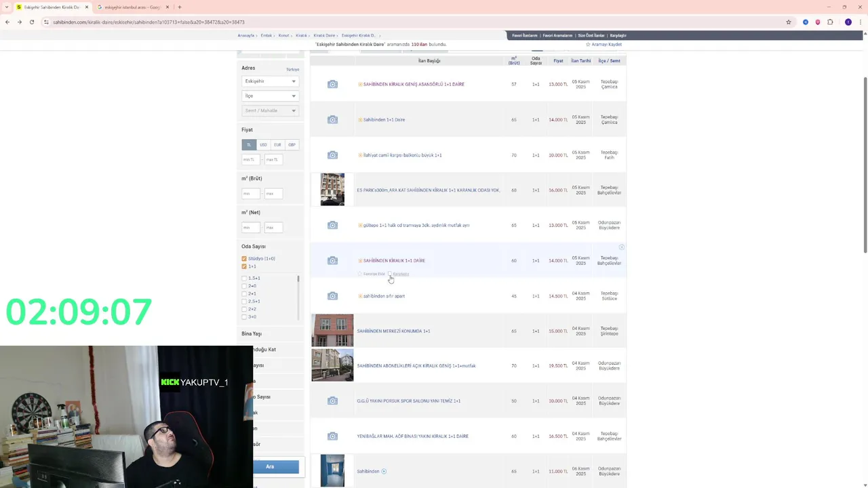This screenshot has height=488, width=868.
Task: Open browser extensions puzzle icon
Action: coord(830,22)
